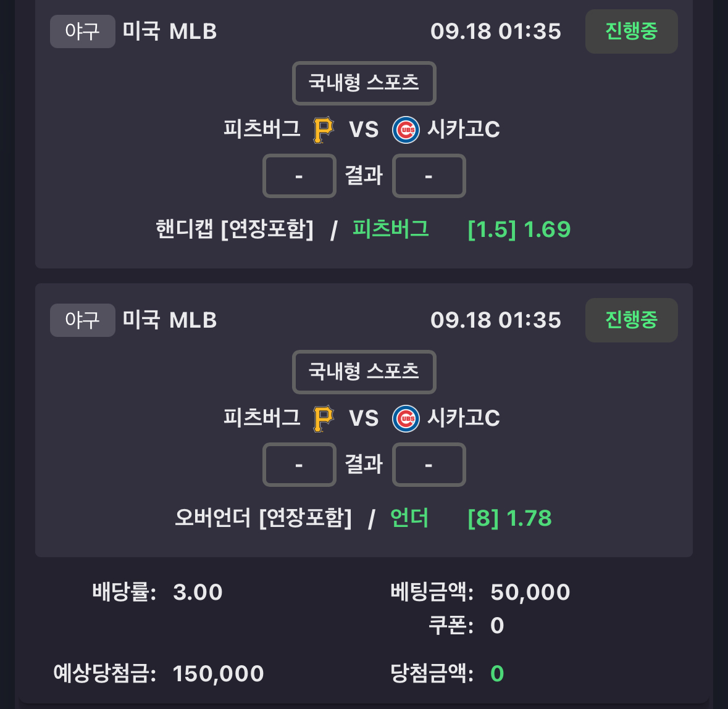Select the green 피츠버그 handicap pick
Image resolution: width=728 pixels, height=709 pixels.
(x=390, y=229)
